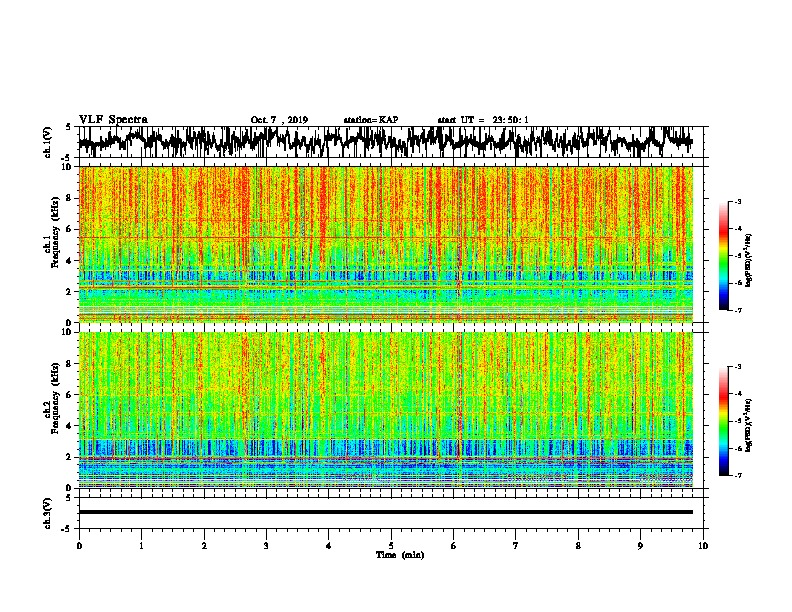Click the time axis tick label '5'
The width and height of the screenshot is (792, 612).
click(x=391, y=546)
